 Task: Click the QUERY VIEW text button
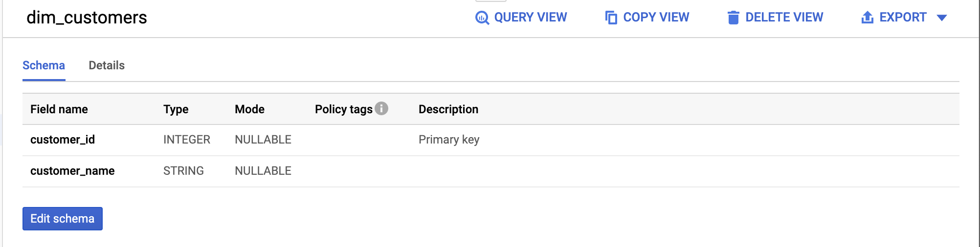point(530,18)
